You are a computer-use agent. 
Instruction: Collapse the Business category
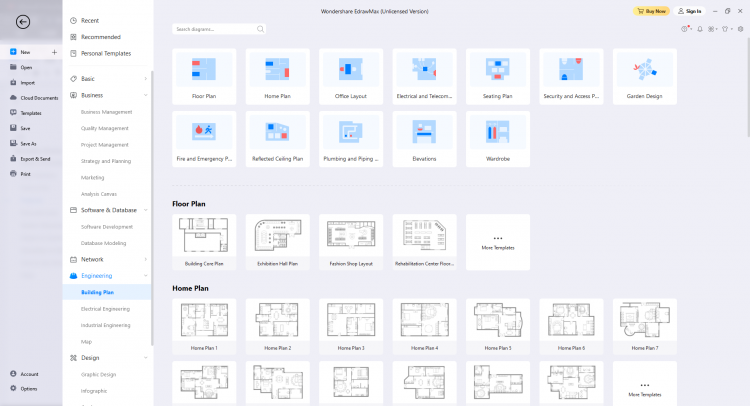point(146,96)
